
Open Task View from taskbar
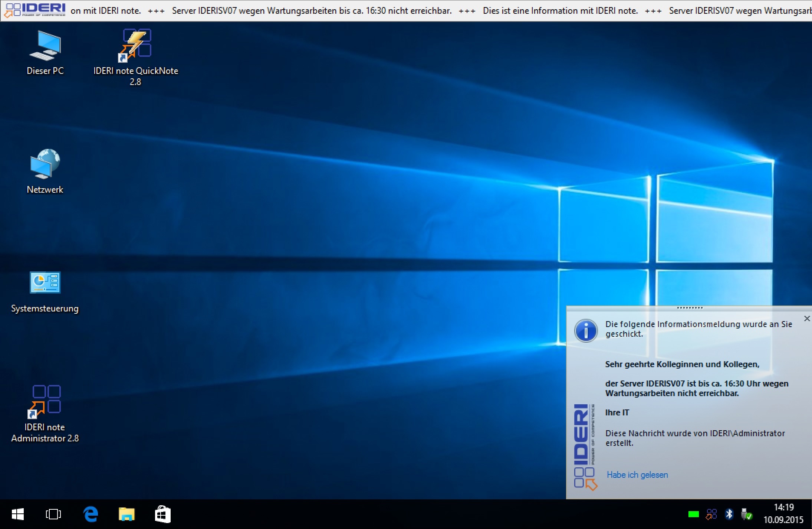tap(53, 515)
